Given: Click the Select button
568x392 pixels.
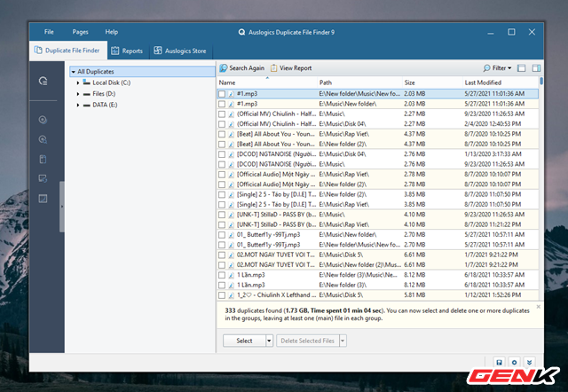Looking at the screenshot, I should [244, 341].
